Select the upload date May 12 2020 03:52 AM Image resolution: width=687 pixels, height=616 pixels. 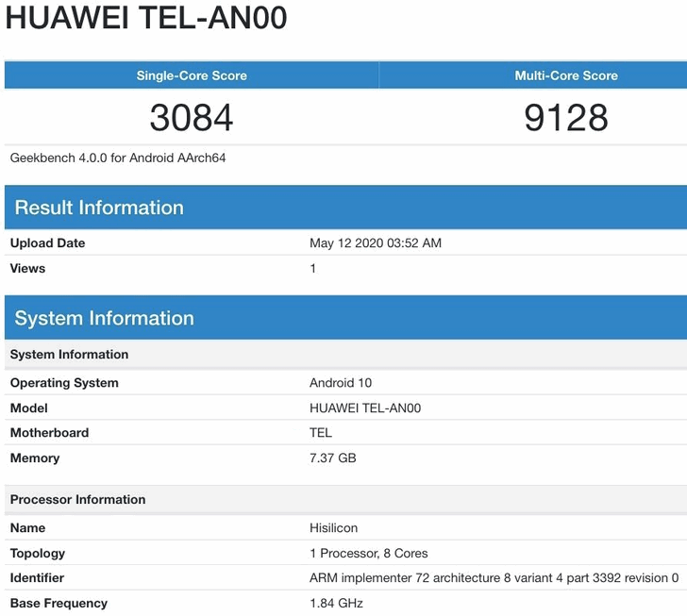click(x=376, y=242)
